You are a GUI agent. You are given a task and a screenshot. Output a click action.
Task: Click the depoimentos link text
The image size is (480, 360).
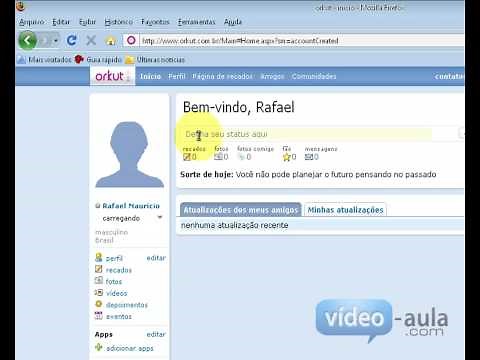[x=127, y=305]
